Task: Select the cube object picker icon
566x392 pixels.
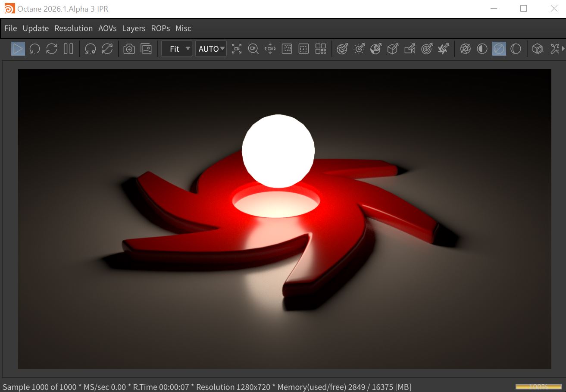Action: 392,49
